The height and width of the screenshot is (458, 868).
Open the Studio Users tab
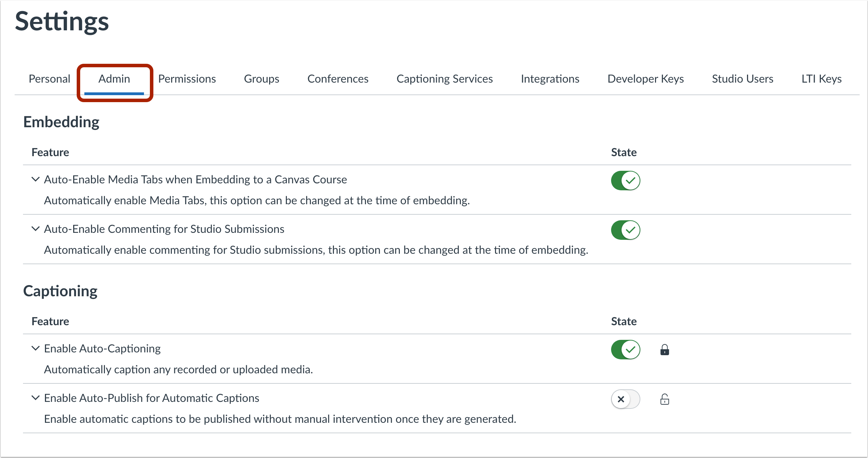[742, 79]
